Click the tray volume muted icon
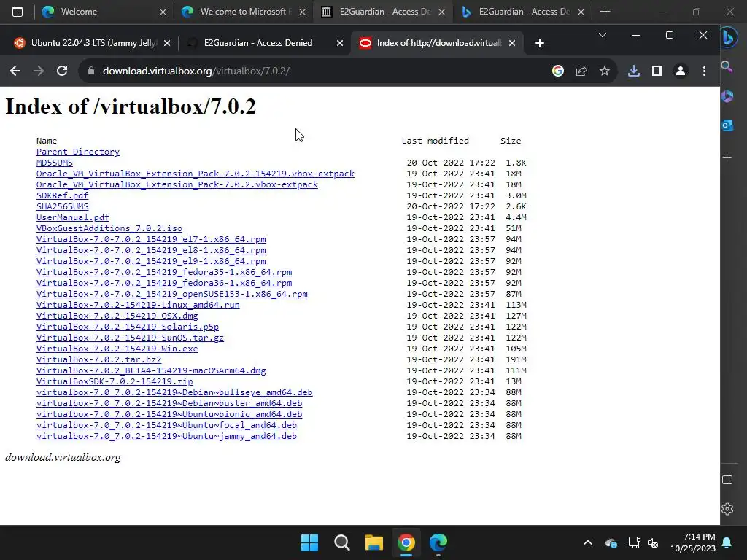This screenshot has width=747, height=560. coord(653,542)
